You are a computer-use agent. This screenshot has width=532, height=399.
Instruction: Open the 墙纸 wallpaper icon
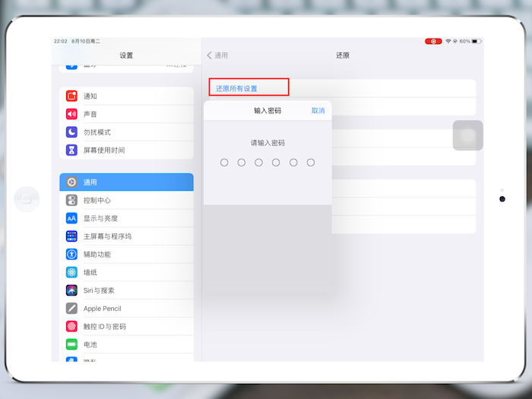click(x=71, y=272)
